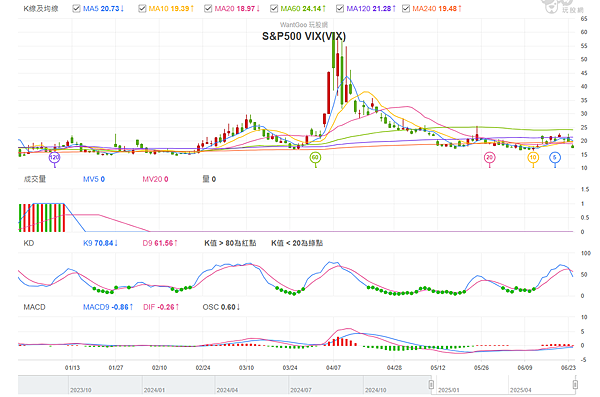Click the MA10 19.39 label
The width and height of the screenshot is (600, 397).
pyautogui.click(x=171, y=8)
